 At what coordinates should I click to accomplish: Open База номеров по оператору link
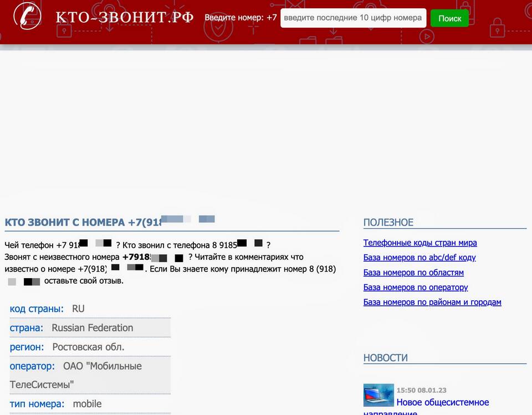(416, 288)
